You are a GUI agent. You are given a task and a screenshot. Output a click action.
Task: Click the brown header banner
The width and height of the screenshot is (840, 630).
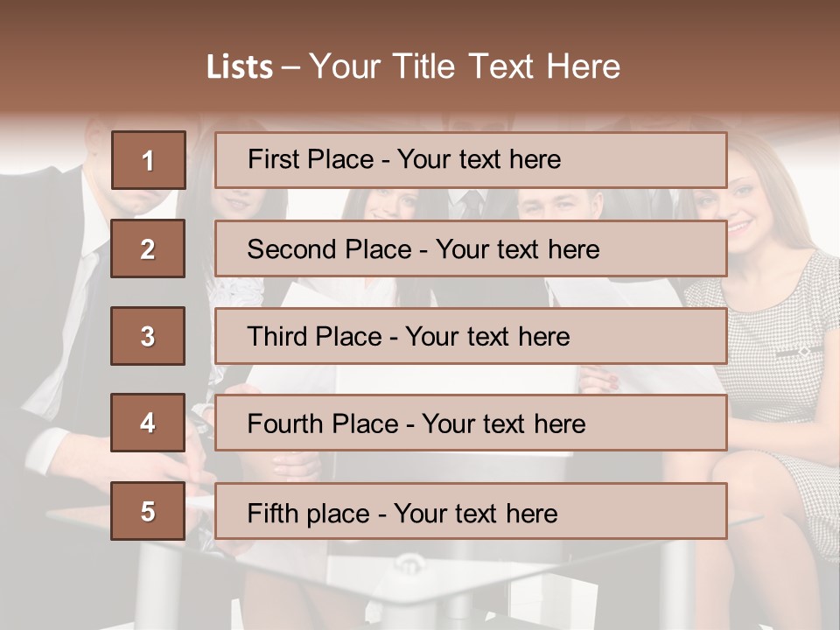click(x=420, y=56)
